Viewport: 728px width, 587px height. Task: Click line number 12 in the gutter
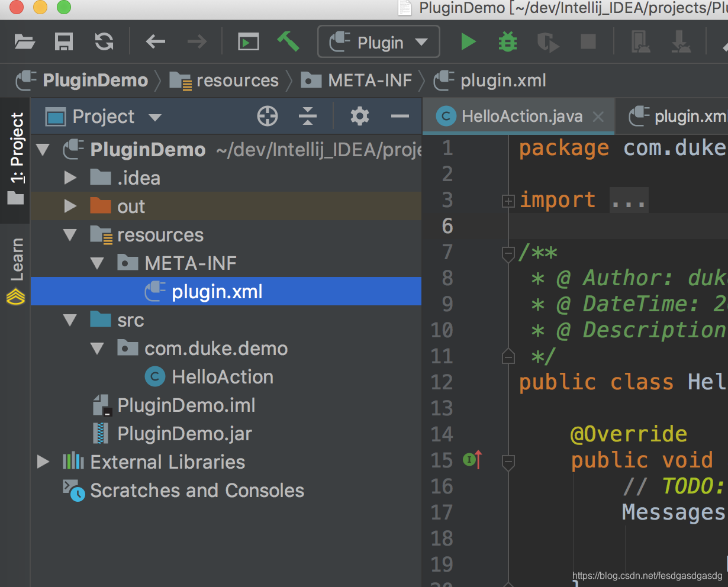coord(442,382)
